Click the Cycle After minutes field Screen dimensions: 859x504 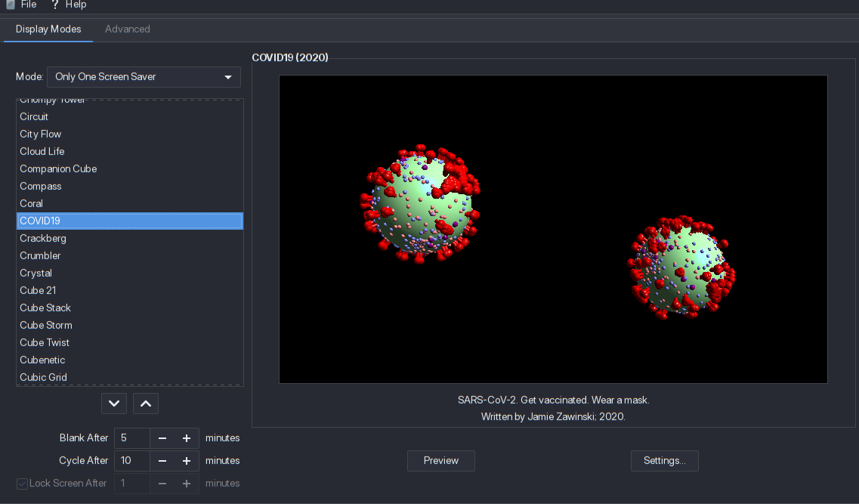131,461
